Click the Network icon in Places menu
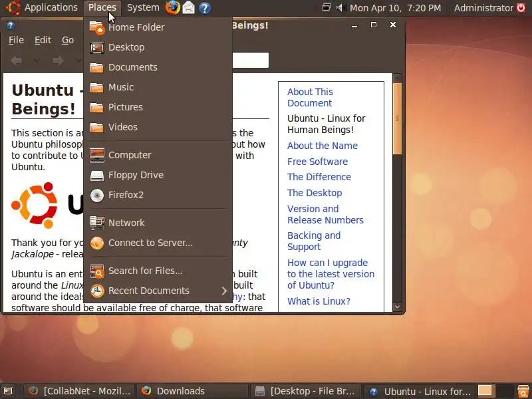The image size is (532, 399). pyautogui.click(x=97, y=223)
